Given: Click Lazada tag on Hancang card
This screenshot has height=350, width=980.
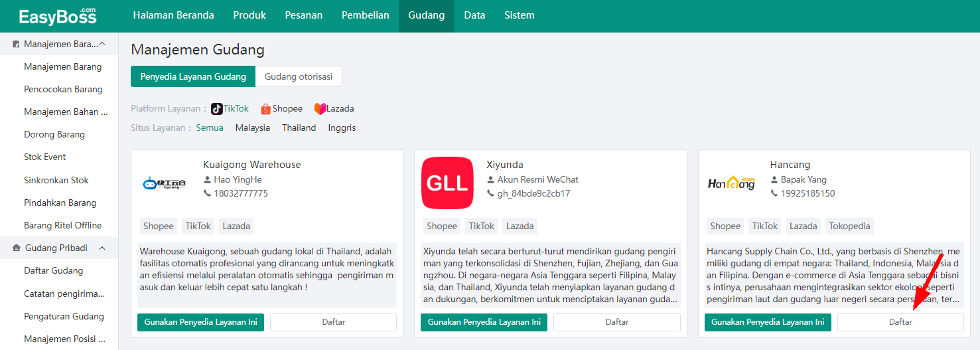Looking at the screenshot, I should click(803, 226).
